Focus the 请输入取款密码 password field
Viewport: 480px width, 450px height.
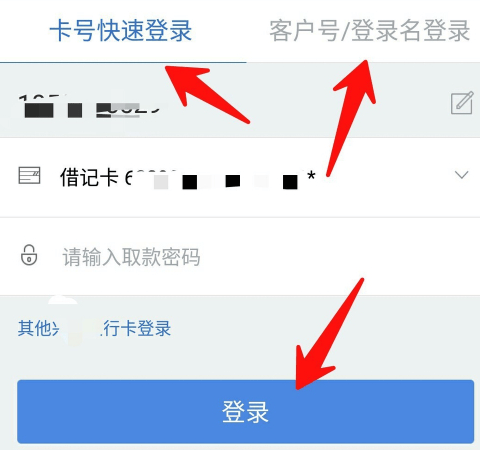pyautogui.click(x=240, y=256)
